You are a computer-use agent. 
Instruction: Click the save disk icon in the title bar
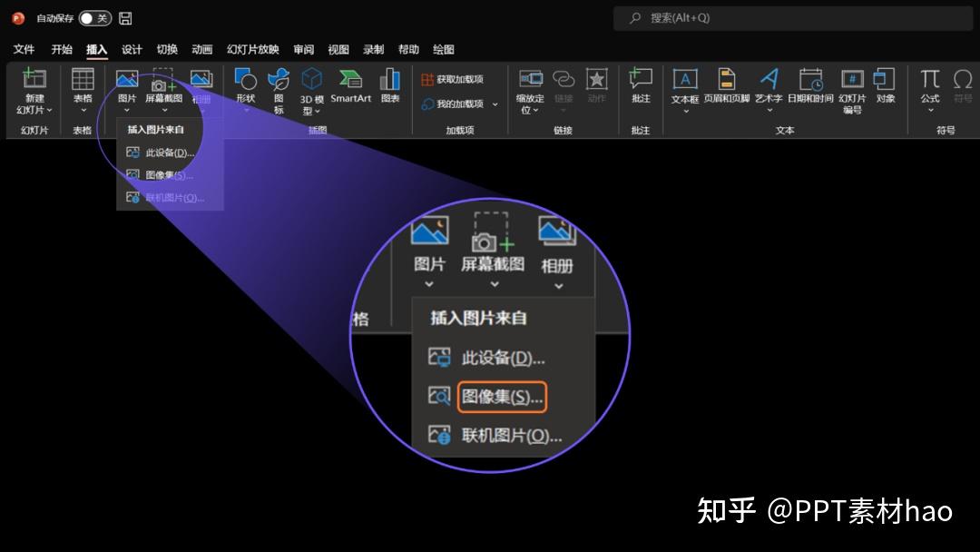[125, 18]
